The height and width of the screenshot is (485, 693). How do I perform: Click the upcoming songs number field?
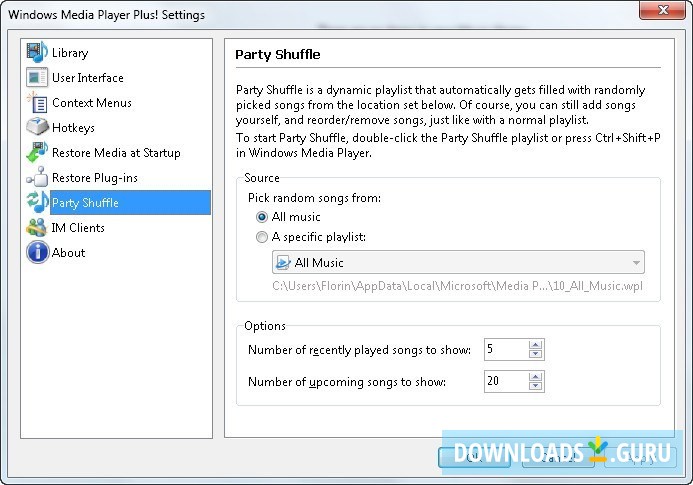point(506,381)
